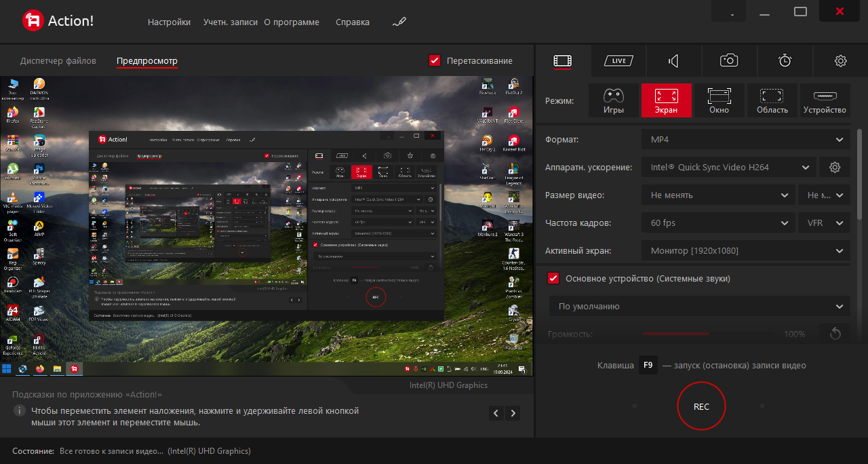Expand the Формат MP4 dropdown
Screen dimensions: 868x464
746,139
